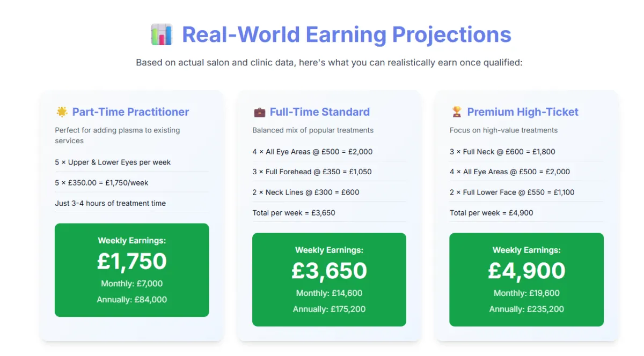The image size is (644, 356).
Task: Select the Real-World Earning Projections heading
Action: [x=346, y=35]
